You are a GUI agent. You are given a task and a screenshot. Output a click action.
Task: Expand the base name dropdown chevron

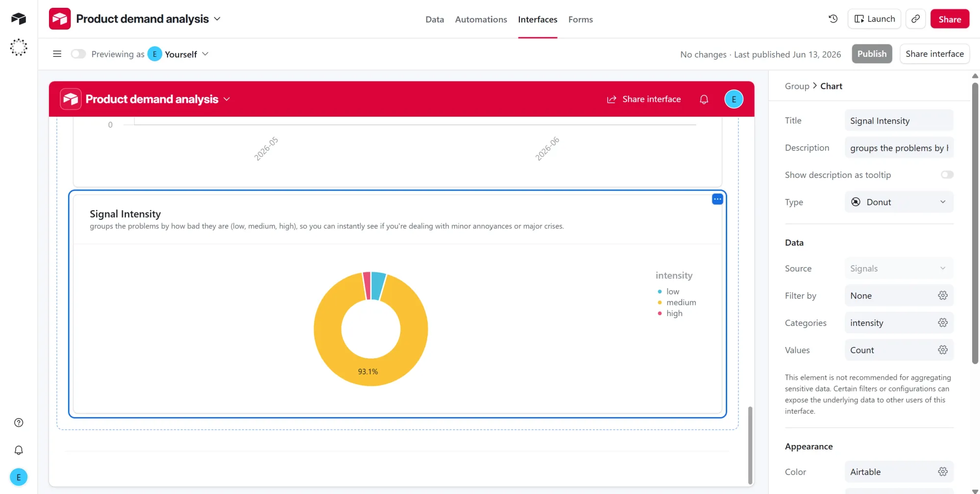click(218, 19)
